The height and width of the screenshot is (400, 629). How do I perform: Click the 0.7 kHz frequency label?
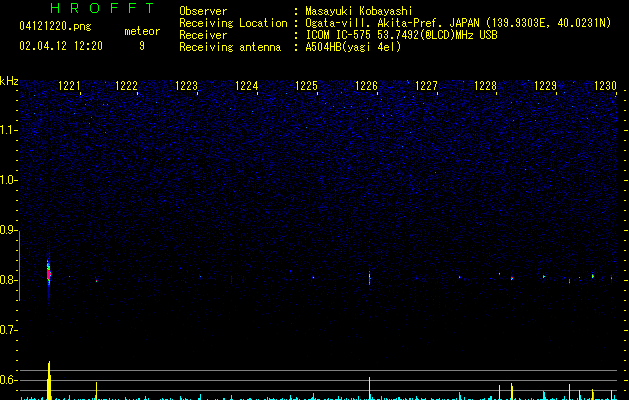click(x=8, y=330)
